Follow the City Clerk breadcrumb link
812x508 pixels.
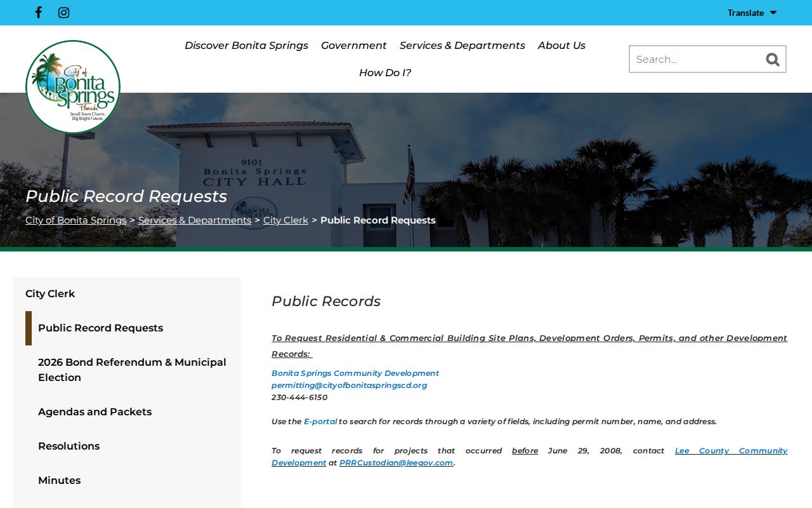[285, 220]
